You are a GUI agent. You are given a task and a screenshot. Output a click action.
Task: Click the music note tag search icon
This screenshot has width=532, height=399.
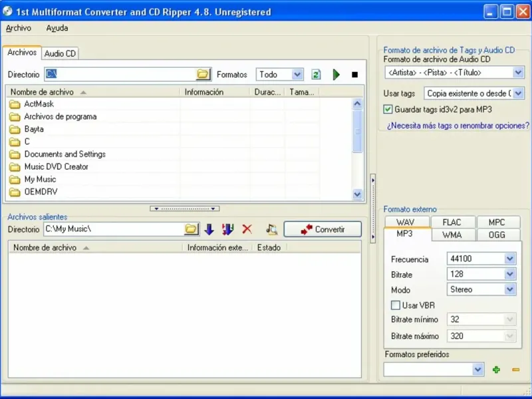271,229
